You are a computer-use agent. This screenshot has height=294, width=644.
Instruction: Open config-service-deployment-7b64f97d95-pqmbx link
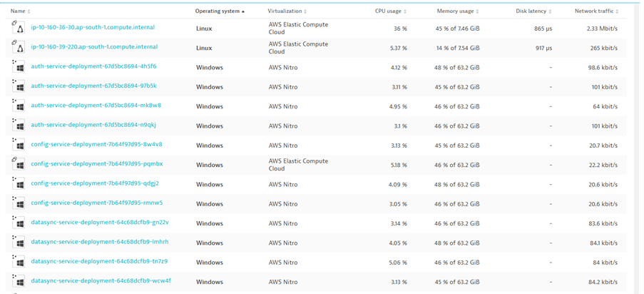(97, 163)
